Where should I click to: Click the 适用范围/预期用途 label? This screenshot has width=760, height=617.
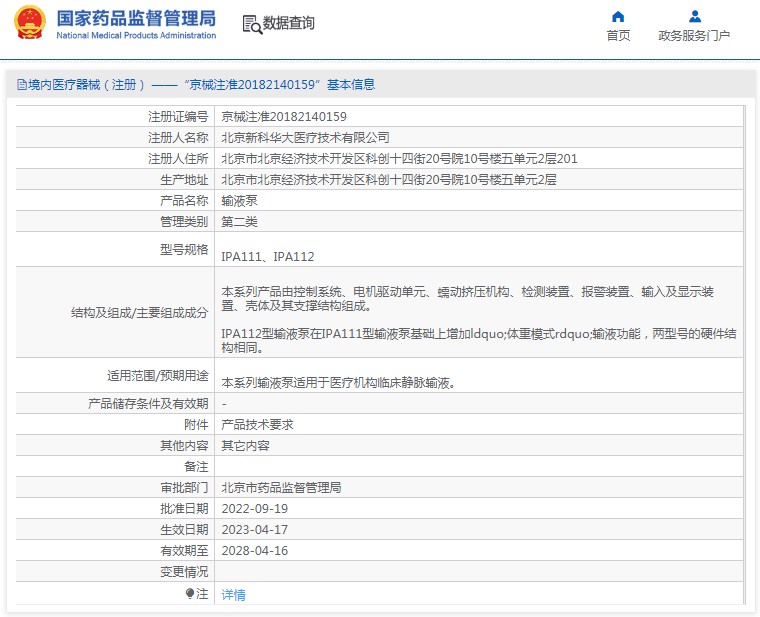point(158,376)
